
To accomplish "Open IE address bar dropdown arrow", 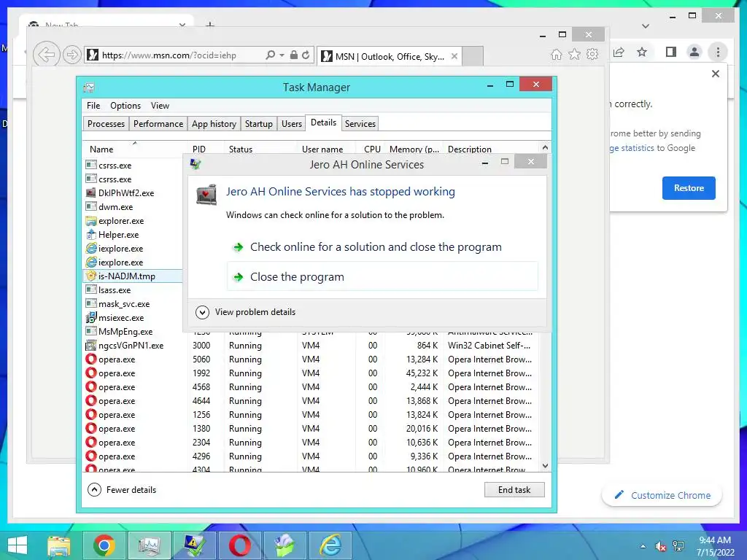I will click(x=282, y=55).
